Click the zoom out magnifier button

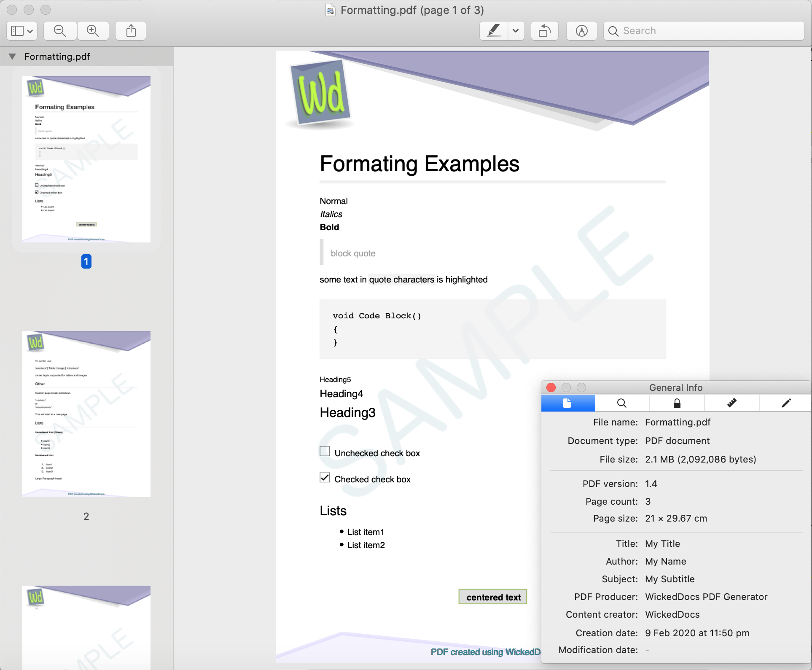tap(60, 31)
